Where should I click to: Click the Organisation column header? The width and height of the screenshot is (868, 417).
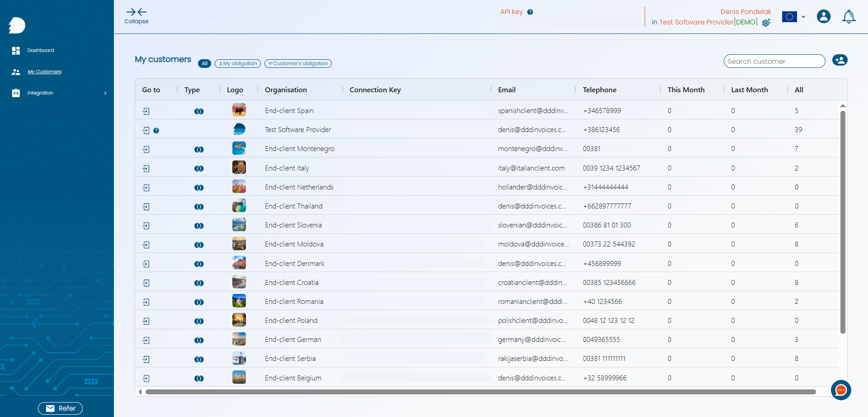pyautogui.click(x=286, y=90)
